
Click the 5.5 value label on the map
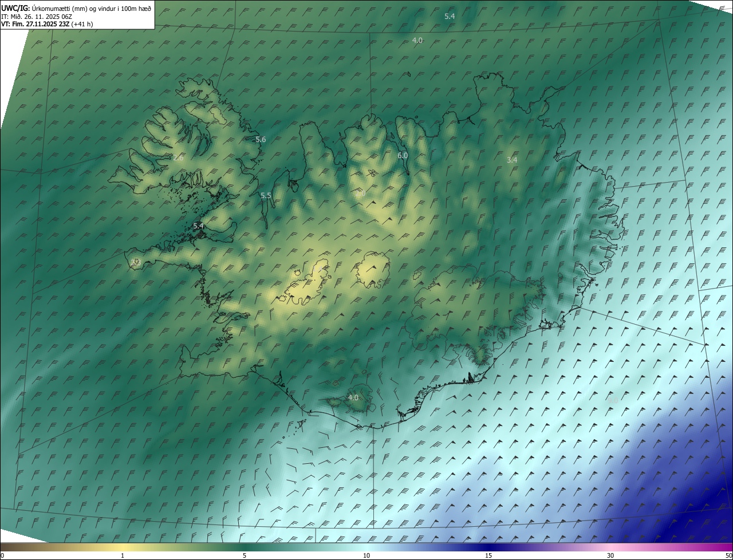(266, 196)
